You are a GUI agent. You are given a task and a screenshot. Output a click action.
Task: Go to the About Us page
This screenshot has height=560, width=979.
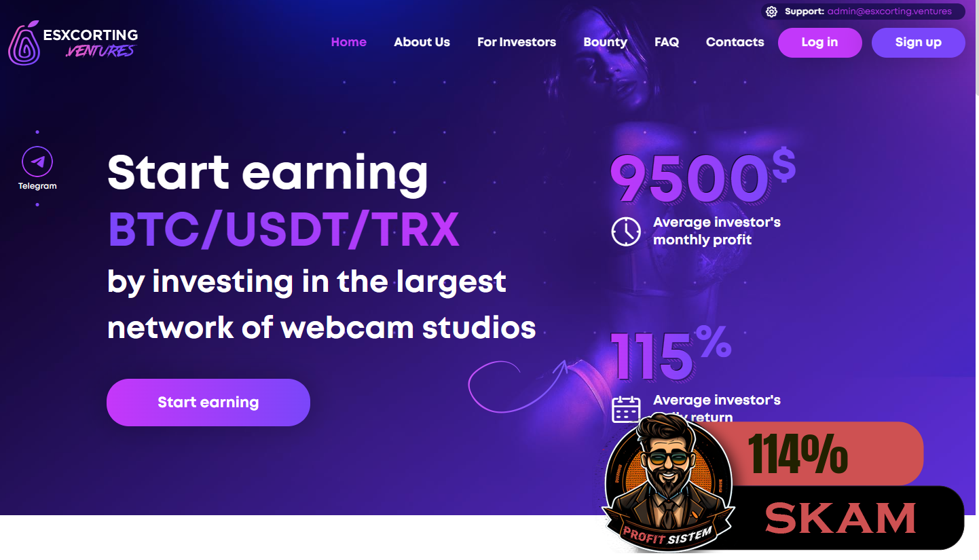point(422,42)
